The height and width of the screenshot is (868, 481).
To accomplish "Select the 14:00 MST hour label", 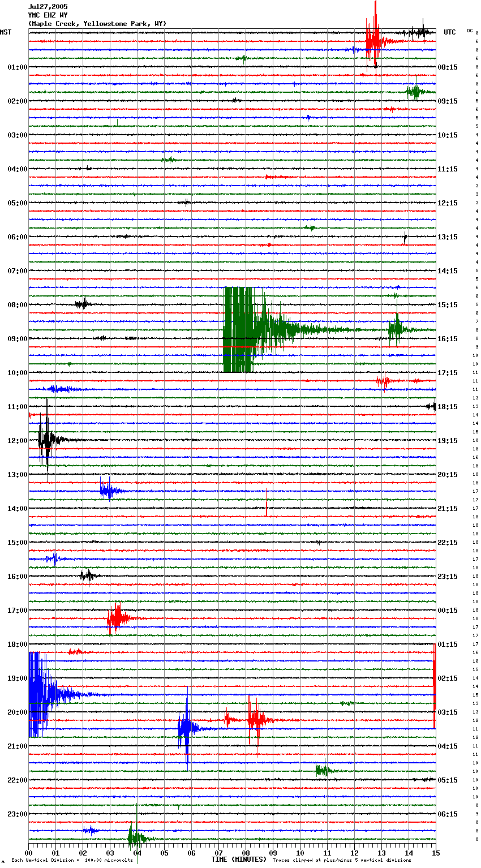I will click(18, 509).
